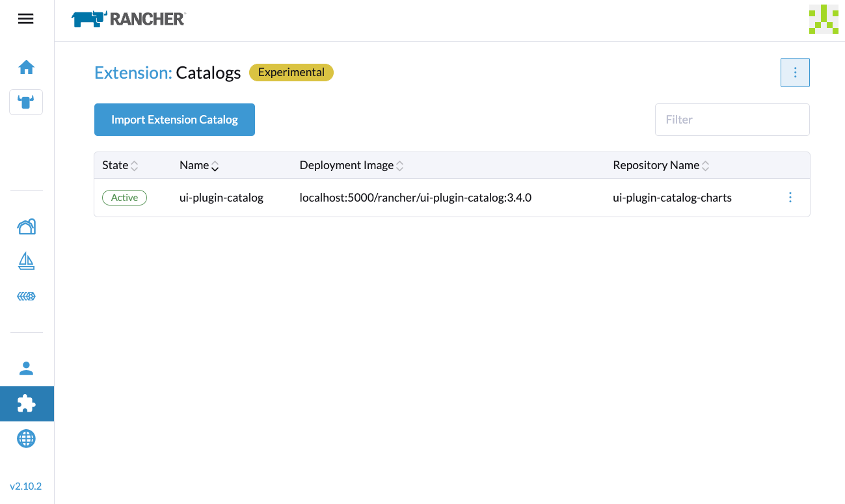Toggle the State column sort order

pyautogui.click(x=135, y=165)
